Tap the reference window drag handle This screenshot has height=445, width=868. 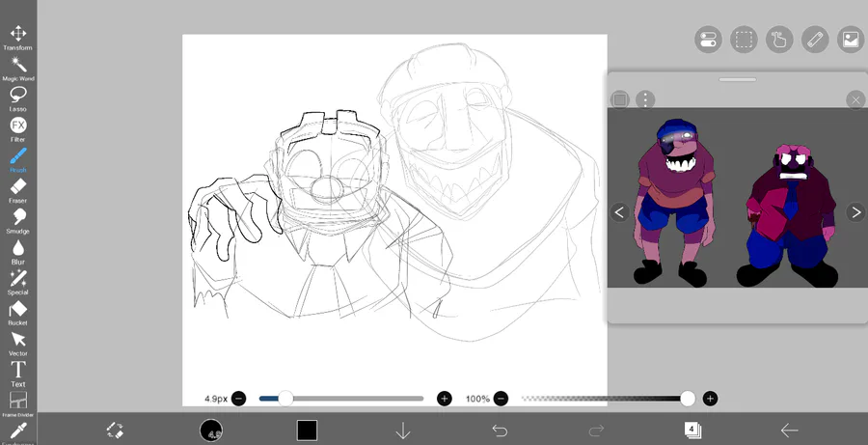coord(738,80)
